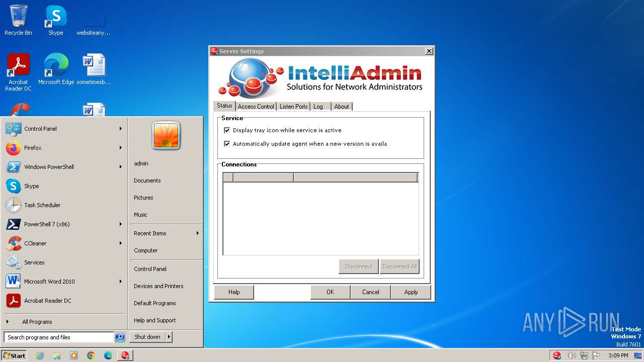Screen dimensions: 644x362
Task: Open network status icon in system tray
Action: [584, 355]
